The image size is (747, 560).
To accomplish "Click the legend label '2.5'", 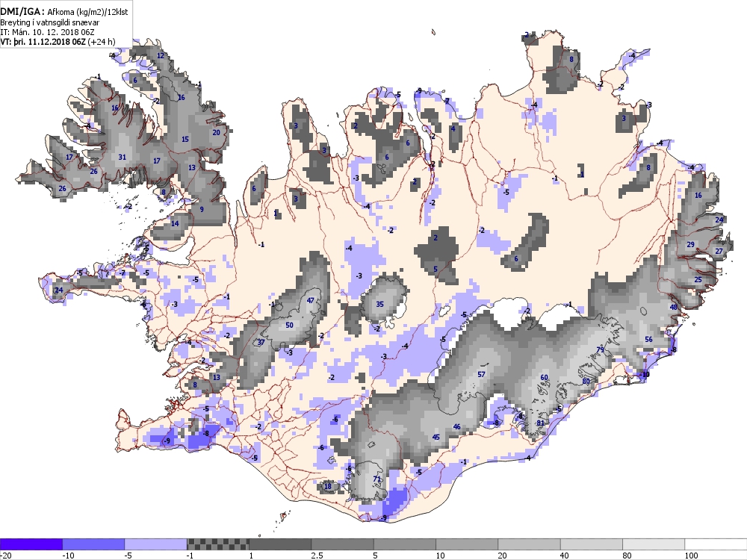I will [x=317, y=556].
